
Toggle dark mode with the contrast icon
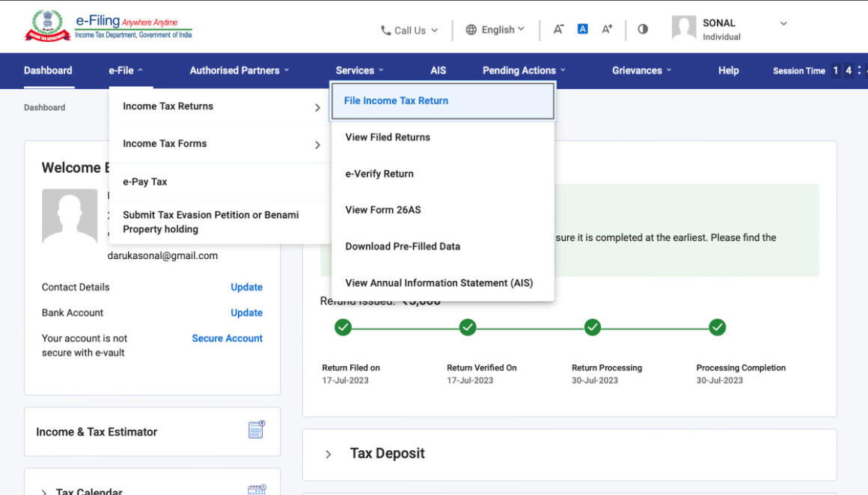pyautogui.click(x=642, y=28)
